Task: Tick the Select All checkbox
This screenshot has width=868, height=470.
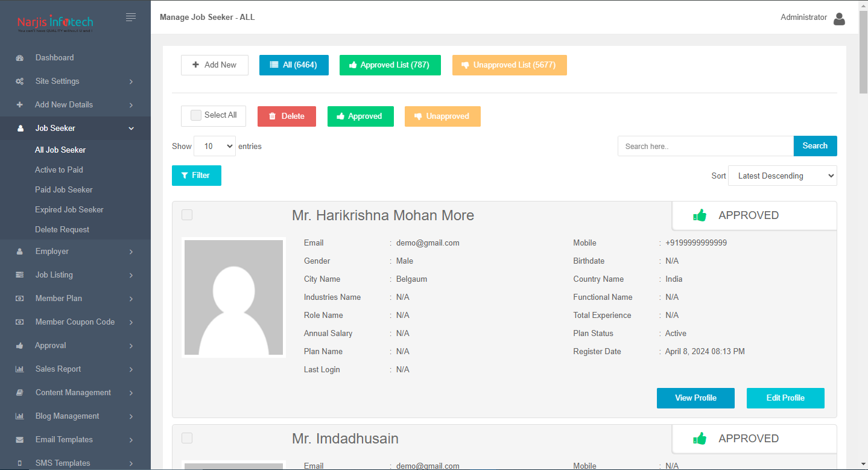Action: click(x=196, y=115)
